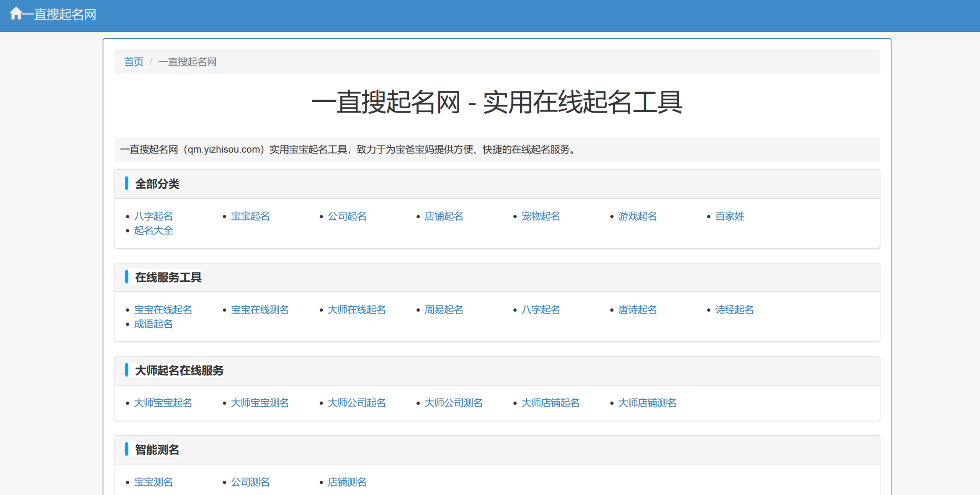Open 一直搜起名网 site title in header
This screenshot has width=980, height=495.
pyautogui.click(x=59, y=15)
